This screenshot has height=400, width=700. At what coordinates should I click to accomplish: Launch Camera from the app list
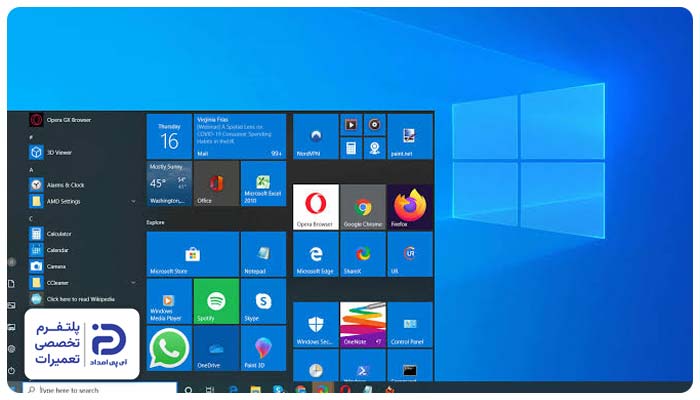[x=83, y=267]
